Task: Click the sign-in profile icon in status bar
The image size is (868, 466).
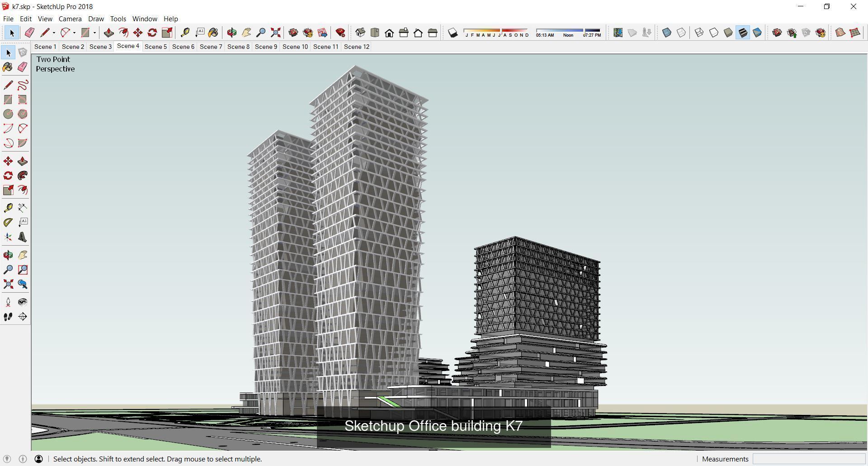Action: (39, 459)
